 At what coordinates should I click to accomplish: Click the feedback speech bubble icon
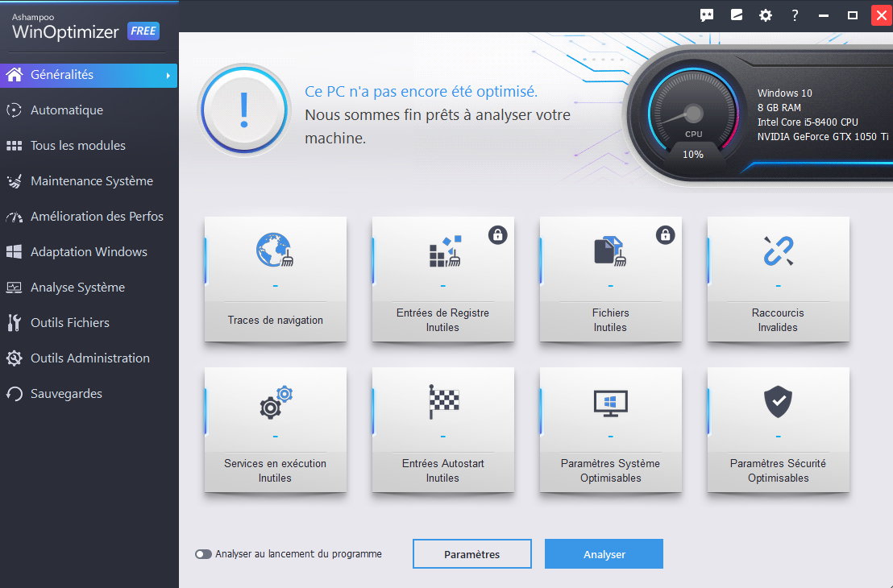(707, 15)
